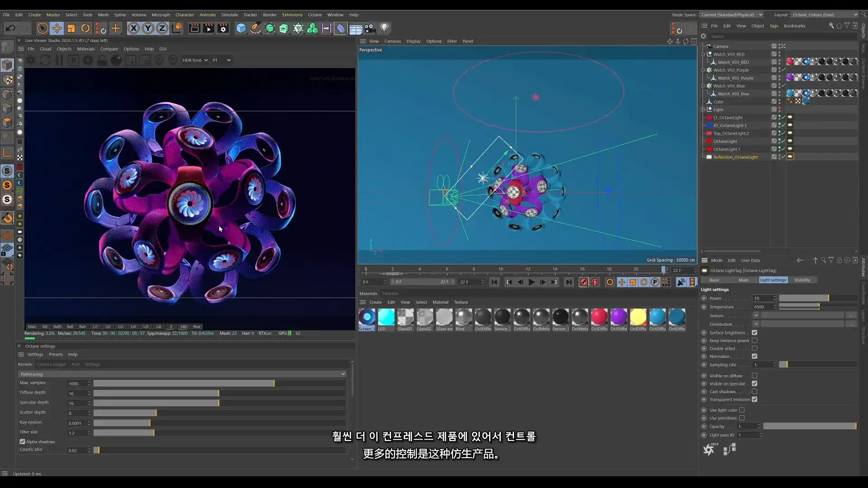Uncheck the Surface brightness checkbox
This screenshot has height=488, width=868.
click(x=755, y=333)
